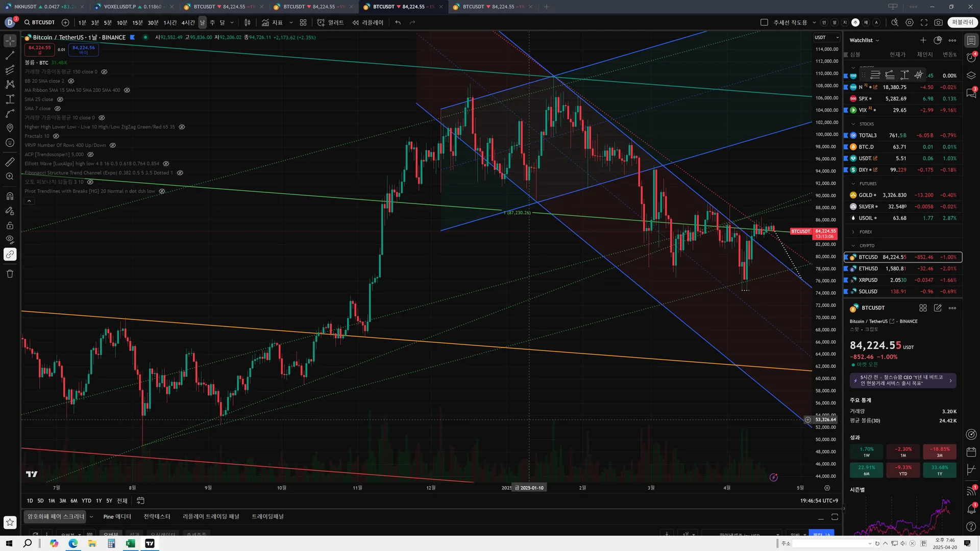This screenshot has width=980, height=551.
Task: Click the delete drawings trash icon
Action: click(10, 274)
